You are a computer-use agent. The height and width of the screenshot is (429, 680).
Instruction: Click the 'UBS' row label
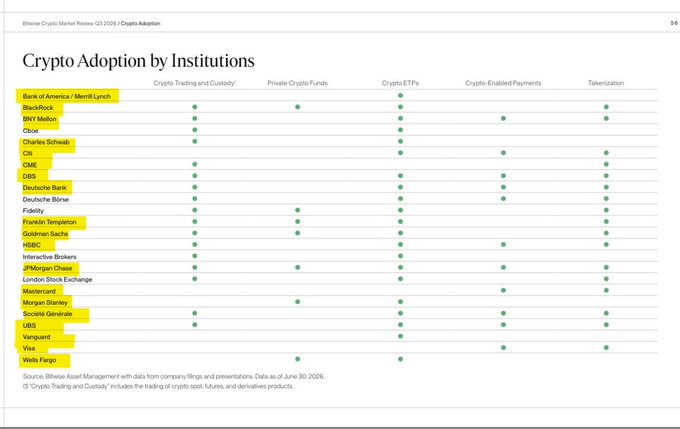(x=29, y=325)
